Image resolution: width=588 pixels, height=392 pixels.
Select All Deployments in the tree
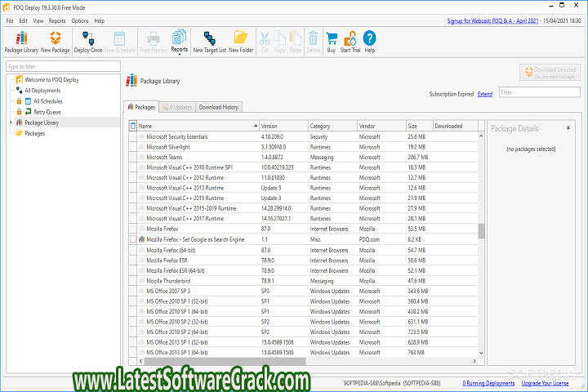[41, 91]
